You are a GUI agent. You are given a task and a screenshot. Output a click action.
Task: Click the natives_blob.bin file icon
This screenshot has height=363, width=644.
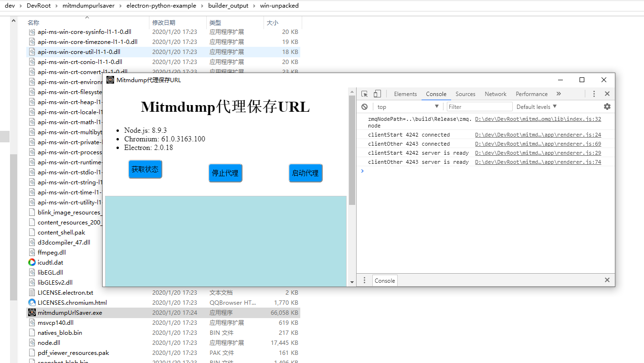[x=32, y=332]
